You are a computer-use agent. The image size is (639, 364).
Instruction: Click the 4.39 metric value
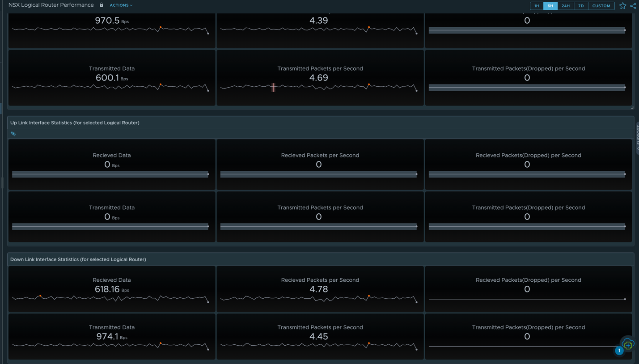pos(319,21)
